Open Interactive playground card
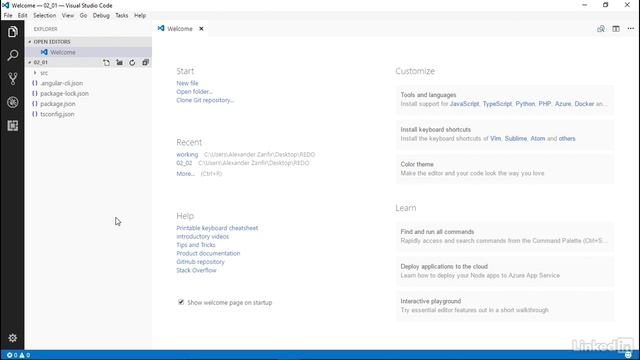The height and width of the screenshot is (360, 640). [504, 306]
